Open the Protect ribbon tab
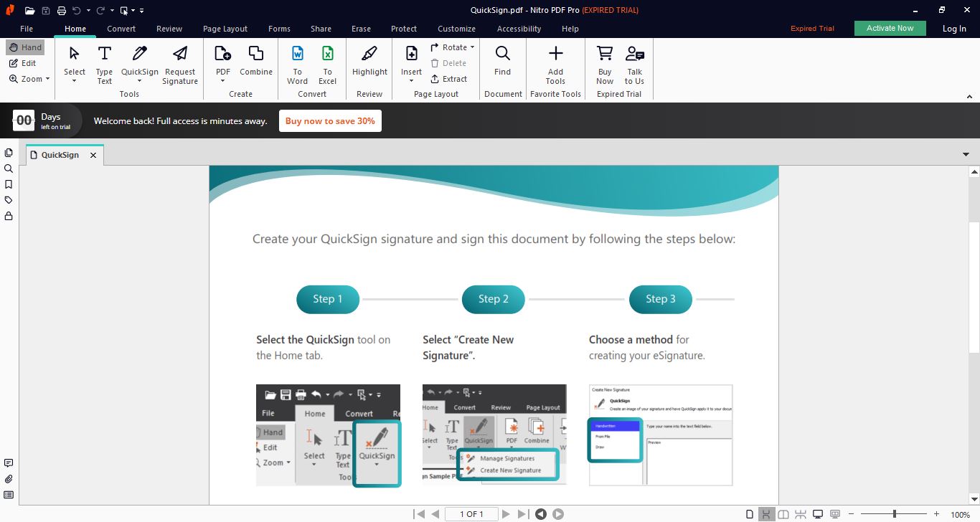Screen dimensions: 980x522 click(x=404, y=29)
